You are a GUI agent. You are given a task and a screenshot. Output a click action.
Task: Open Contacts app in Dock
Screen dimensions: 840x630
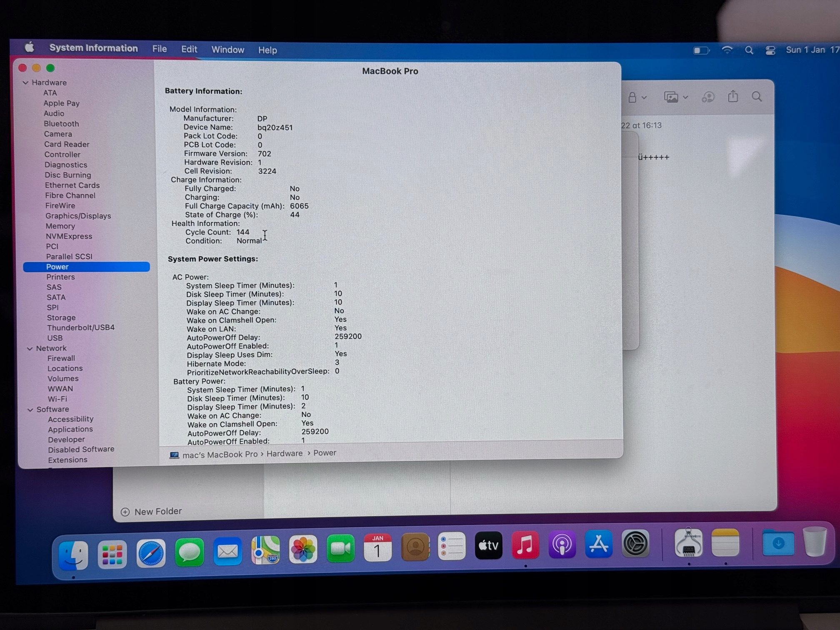tap(415, 547)
